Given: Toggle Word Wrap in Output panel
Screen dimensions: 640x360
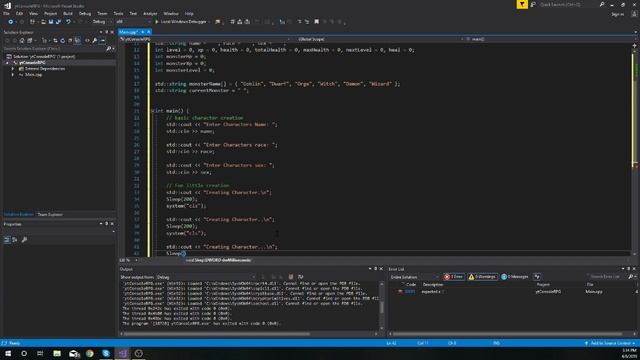Looking at the screenshot, I should point(300,277).
